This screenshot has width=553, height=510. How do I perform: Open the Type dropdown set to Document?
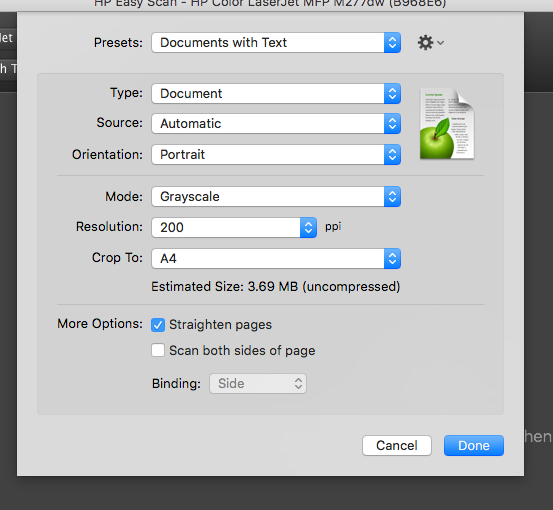pyautogui.click(x=276, y=93)
